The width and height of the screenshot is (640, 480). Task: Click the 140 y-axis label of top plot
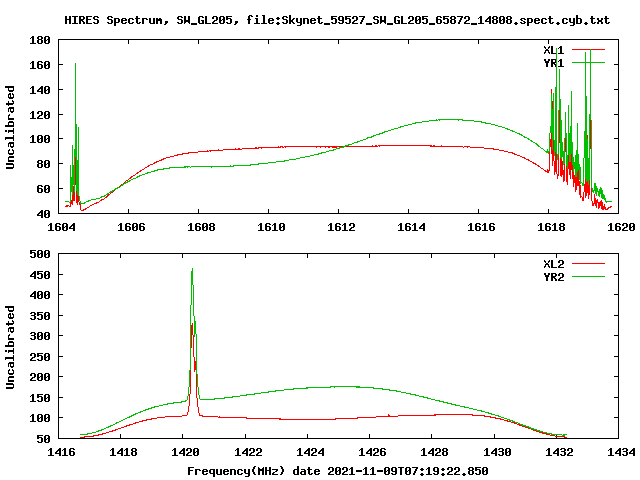(x=40, y=90)
